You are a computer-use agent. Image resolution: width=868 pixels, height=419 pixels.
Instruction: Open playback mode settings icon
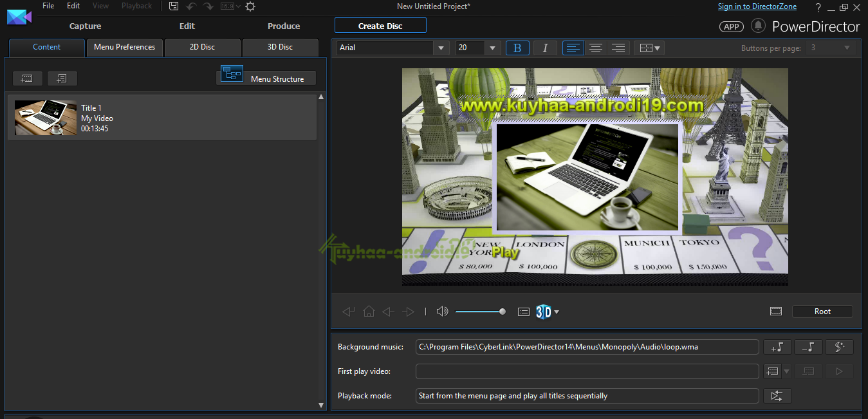(x=777, y=396)
